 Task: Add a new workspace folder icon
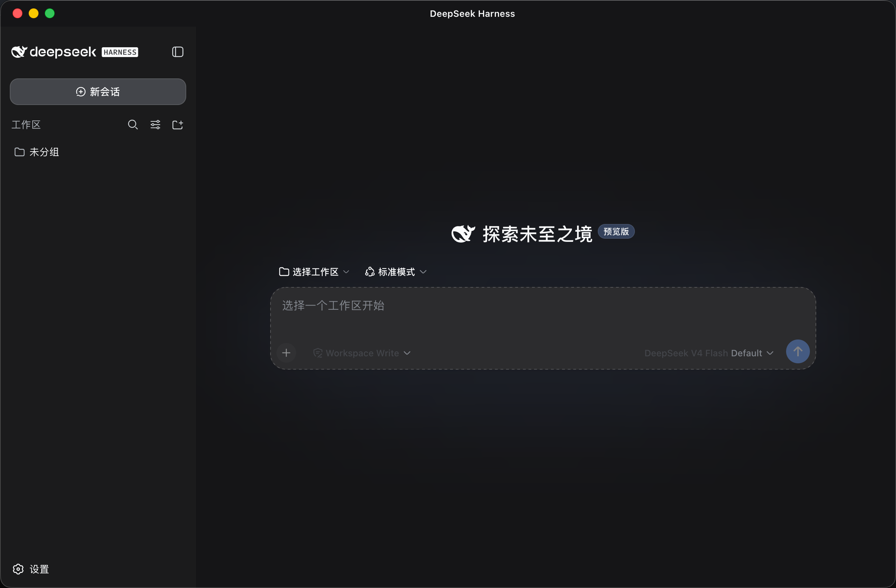(178, 125)
